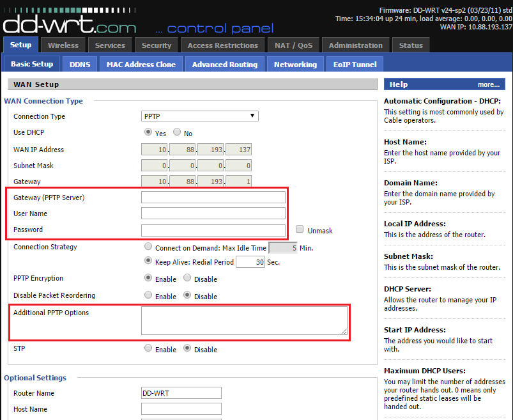Click the User Name text field

(x=213, y=213)
